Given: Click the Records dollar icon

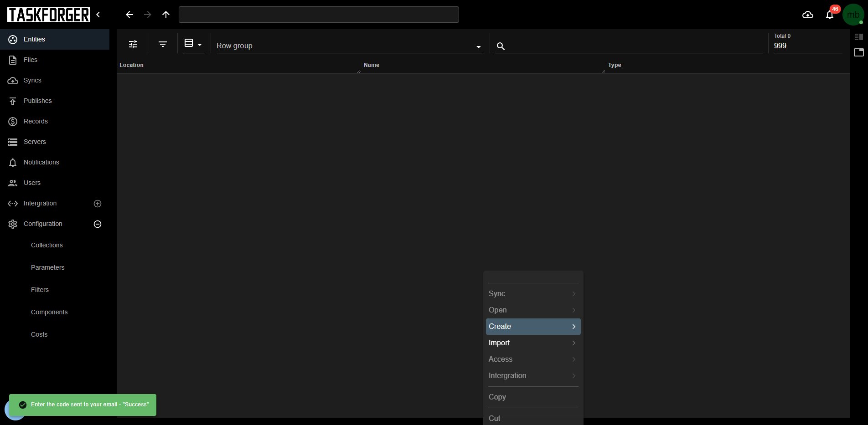Looking at the screenshot, I should [13, 122].
